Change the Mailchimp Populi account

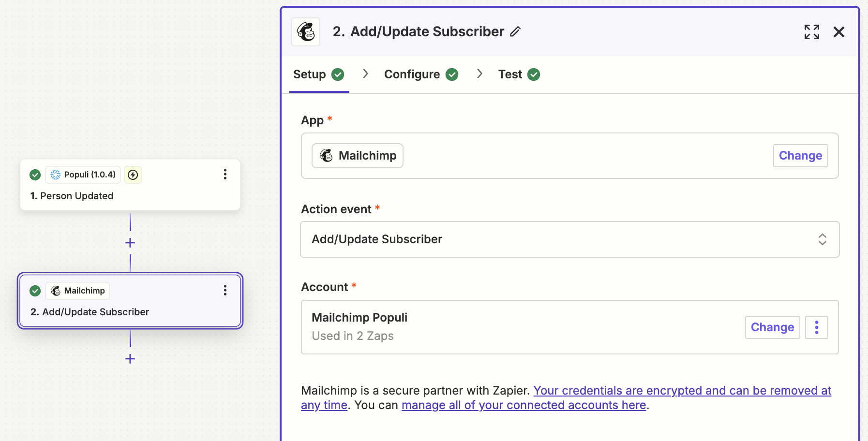tap(772, 327)
